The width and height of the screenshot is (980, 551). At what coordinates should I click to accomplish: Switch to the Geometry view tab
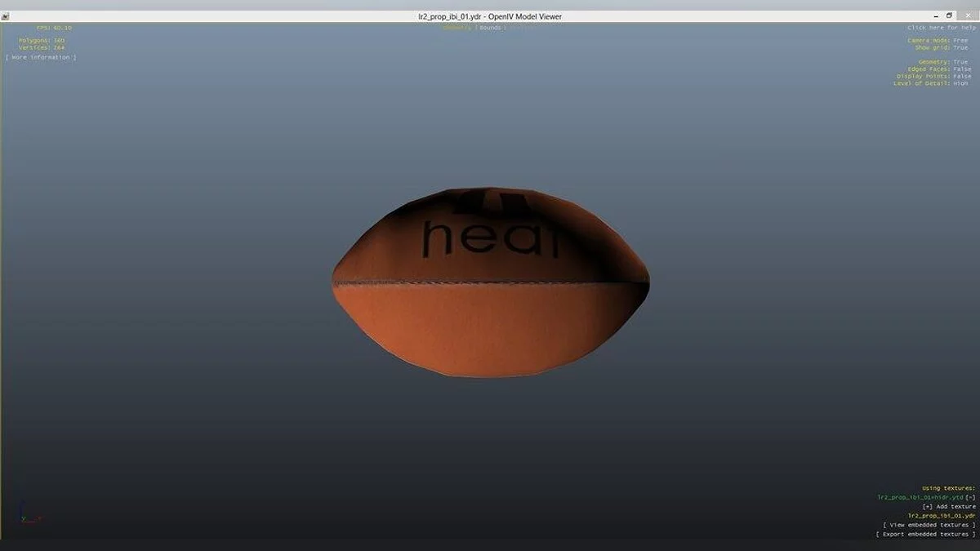coord(457,28)
